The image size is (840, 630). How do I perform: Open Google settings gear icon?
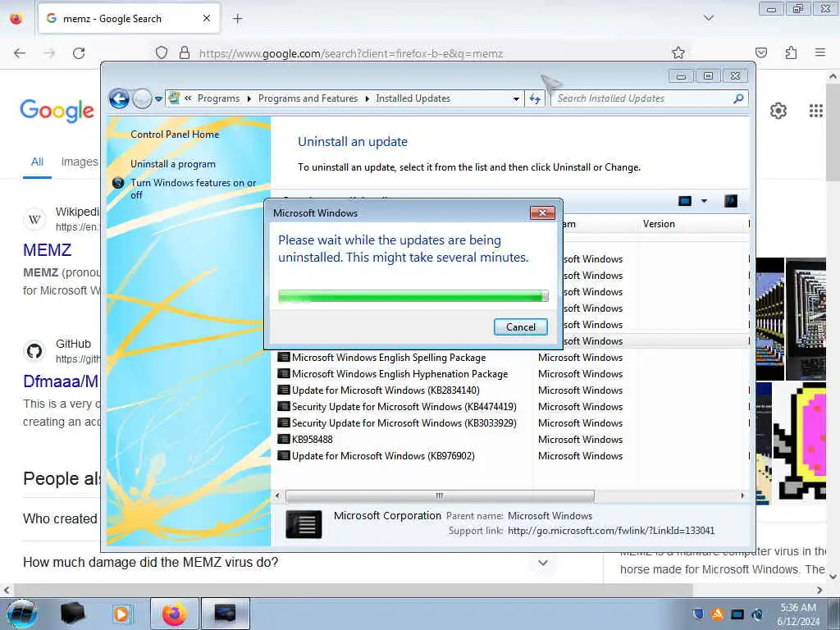pyautogui.click(x=778, y=111)
